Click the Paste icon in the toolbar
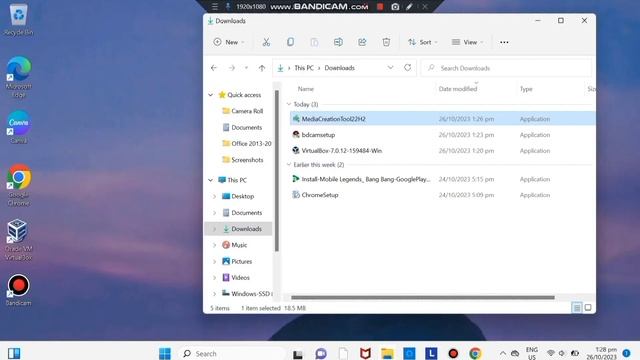This screenshot has height=360, width=640. point(314,42)
